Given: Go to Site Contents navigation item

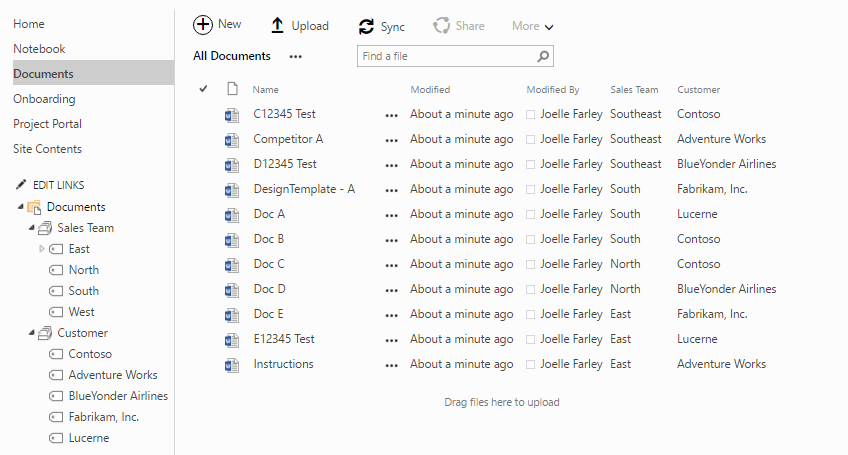Looking at the screenshot, I should 47,149.
